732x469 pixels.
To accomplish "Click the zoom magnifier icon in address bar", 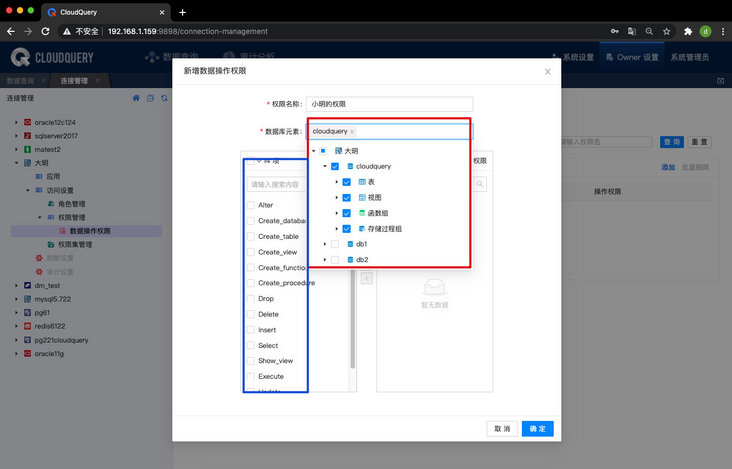I will point(649,31).
